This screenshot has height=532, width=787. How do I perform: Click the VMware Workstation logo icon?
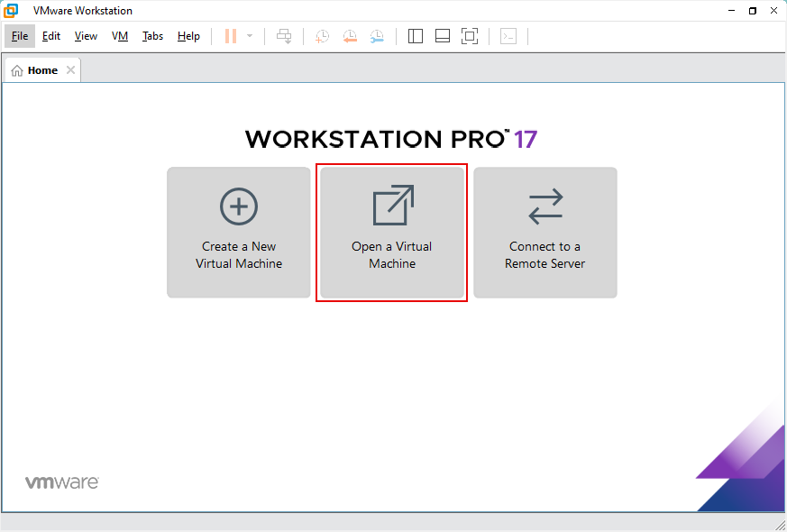pos(10,10)
